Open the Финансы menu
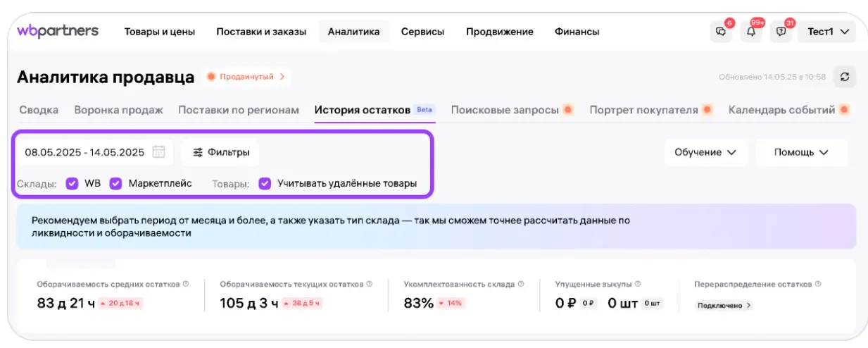This screenshot has width=868, height=348. (577, 32)
